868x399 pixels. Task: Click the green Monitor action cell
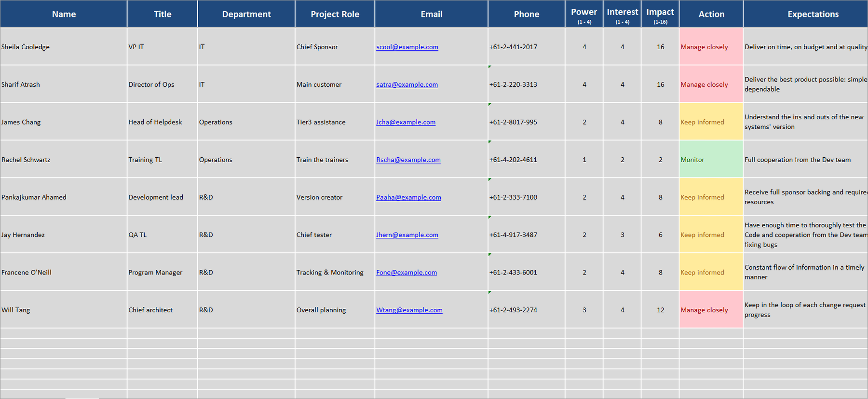coord(711,160)
